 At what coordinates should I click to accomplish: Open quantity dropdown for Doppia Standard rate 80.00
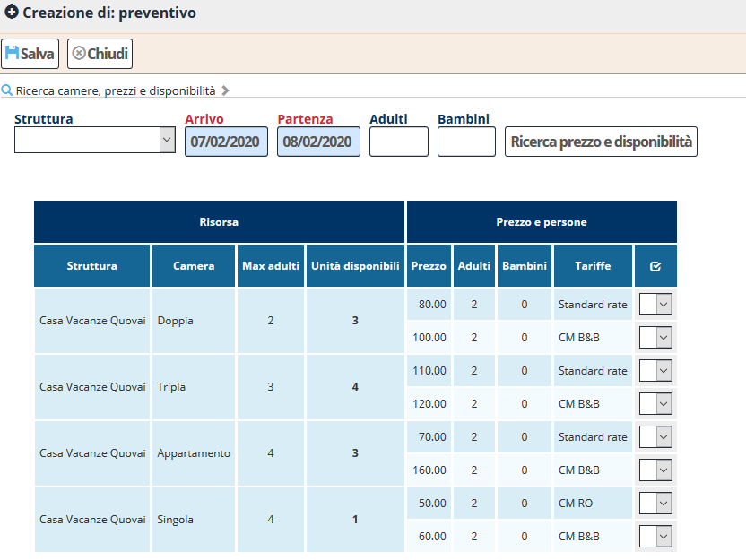click(x=655, y=305)
